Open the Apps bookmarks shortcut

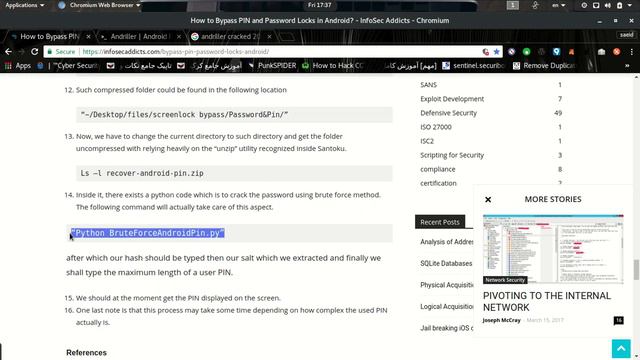click(18, 66)
